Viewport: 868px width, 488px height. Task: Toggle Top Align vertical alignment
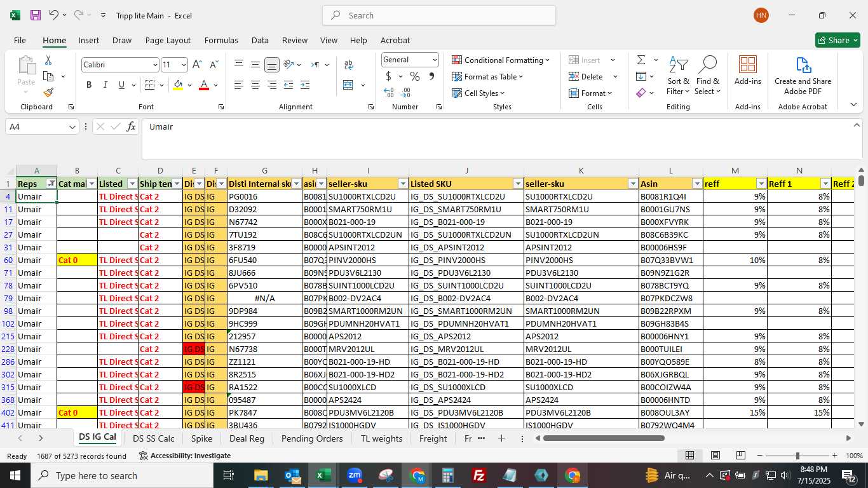(x=238, y=65)
